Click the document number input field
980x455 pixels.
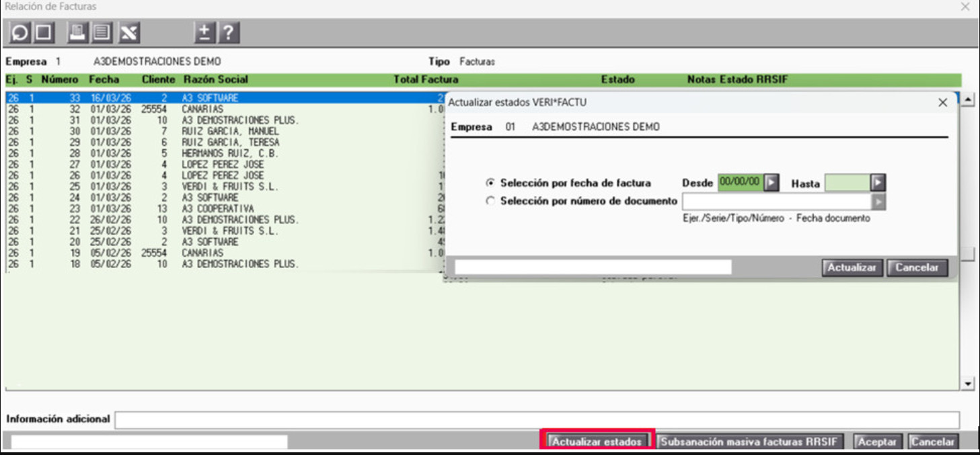[x=777, y=202]
